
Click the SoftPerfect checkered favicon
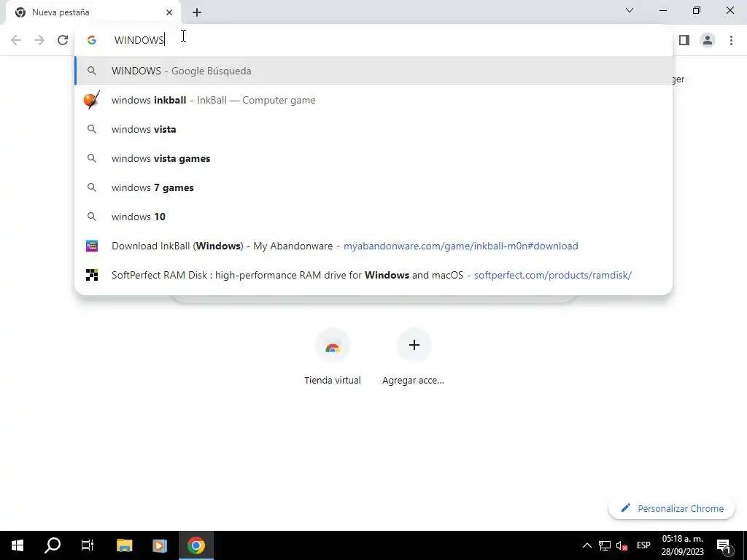(92, 275)
